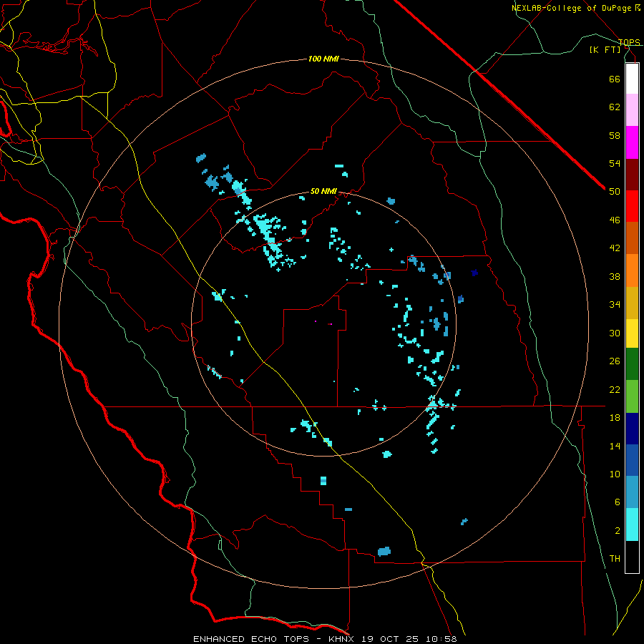Pick the cyan legend swatch
The image size is (644, 644).
[632, 525]
